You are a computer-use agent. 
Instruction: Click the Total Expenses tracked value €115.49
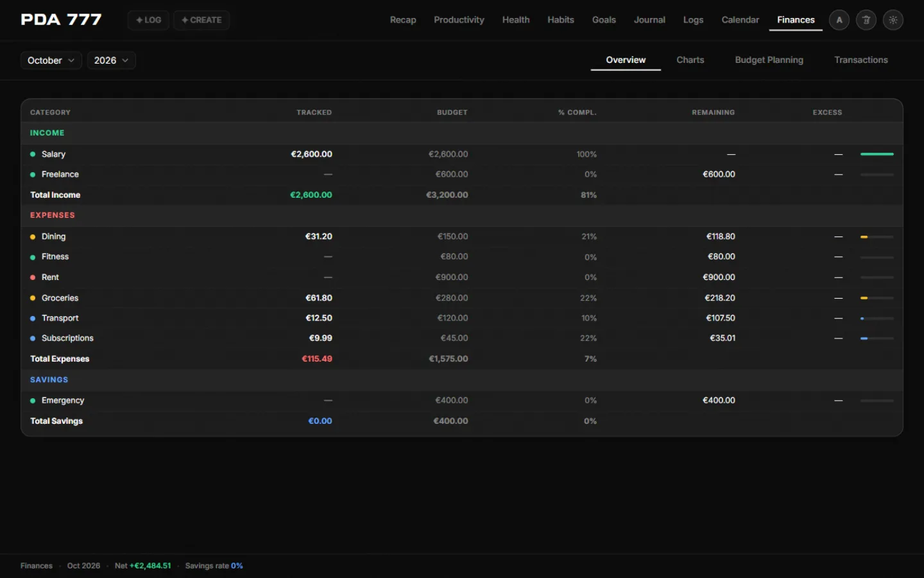(317, 359)
